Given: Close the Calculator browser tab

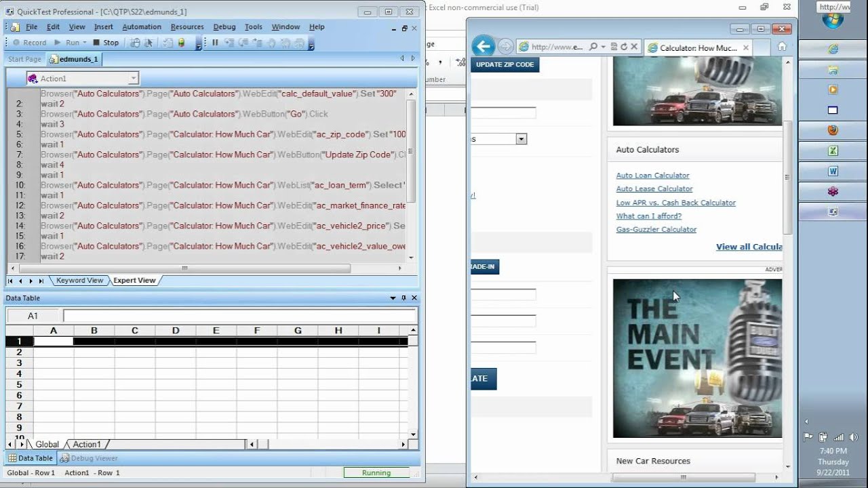Looking at the screenshot, I should pos(746,47).
